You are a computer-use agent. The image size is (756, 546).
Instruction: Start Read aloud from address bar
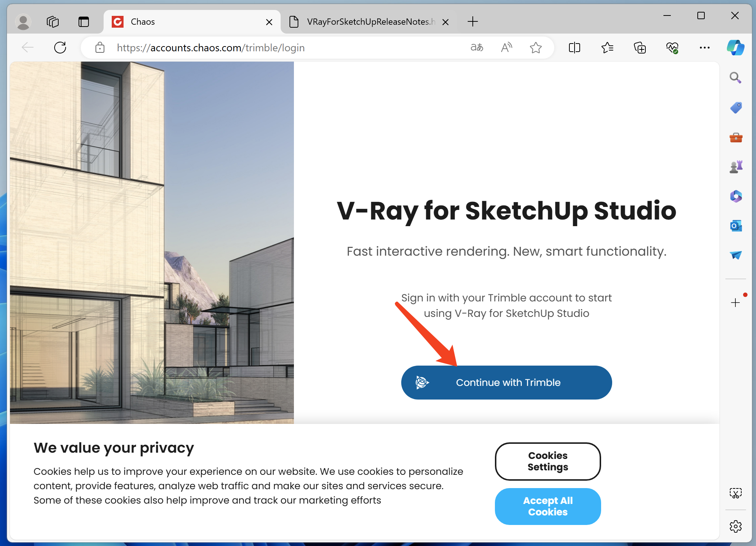click(506, 48)
